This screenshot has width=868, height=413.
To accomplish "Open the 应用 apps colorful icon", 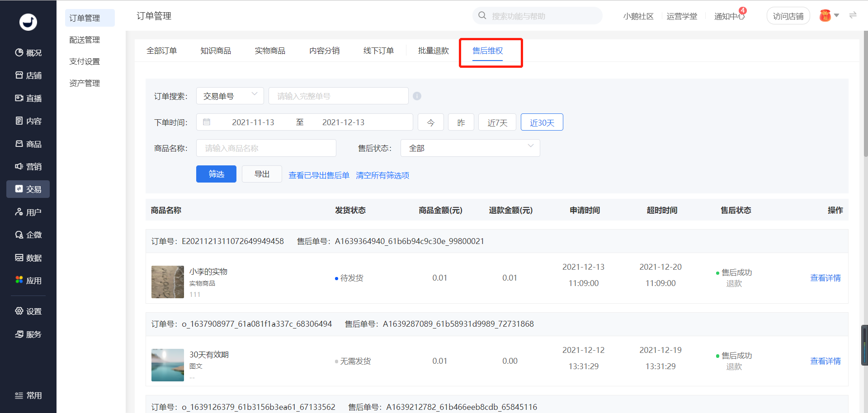I will tap(19, 280).
